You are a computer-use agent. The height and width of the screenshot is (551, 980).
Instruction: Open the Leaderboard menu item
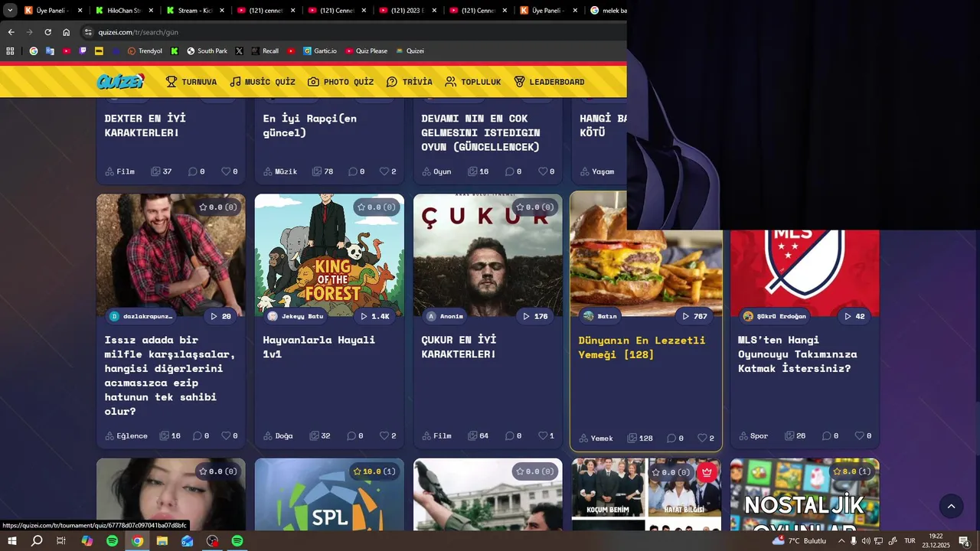click(549, 82)
